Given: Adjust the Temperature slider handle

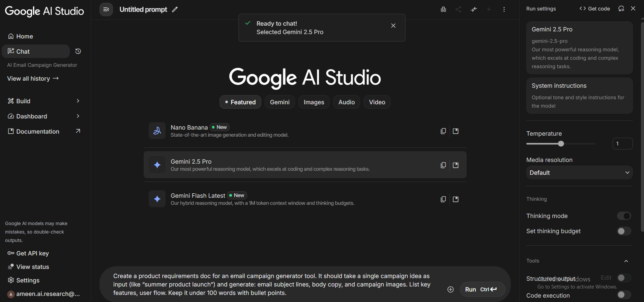Looking at the screenshot, I should [561, 144].
